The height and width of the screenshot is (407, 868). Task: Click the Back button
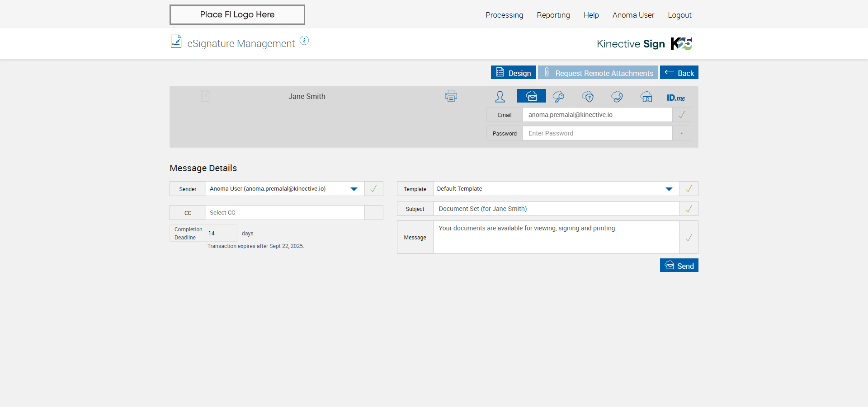pos(679,73)
